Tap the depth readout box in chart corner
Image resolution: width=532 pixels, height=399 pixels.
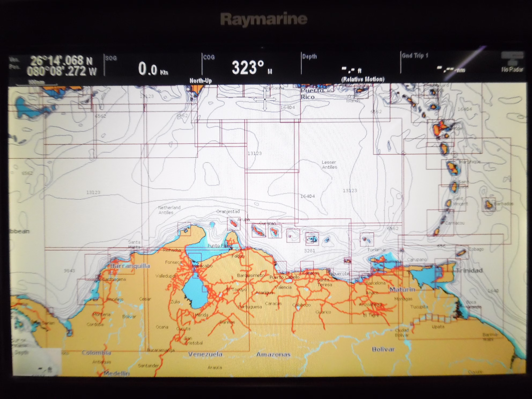click(37, 362)
